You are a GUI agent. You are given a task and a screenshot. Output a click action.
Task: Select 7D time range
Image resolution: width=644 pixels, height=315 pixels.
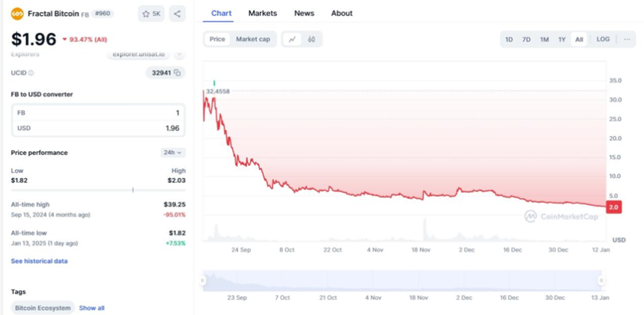526,40
